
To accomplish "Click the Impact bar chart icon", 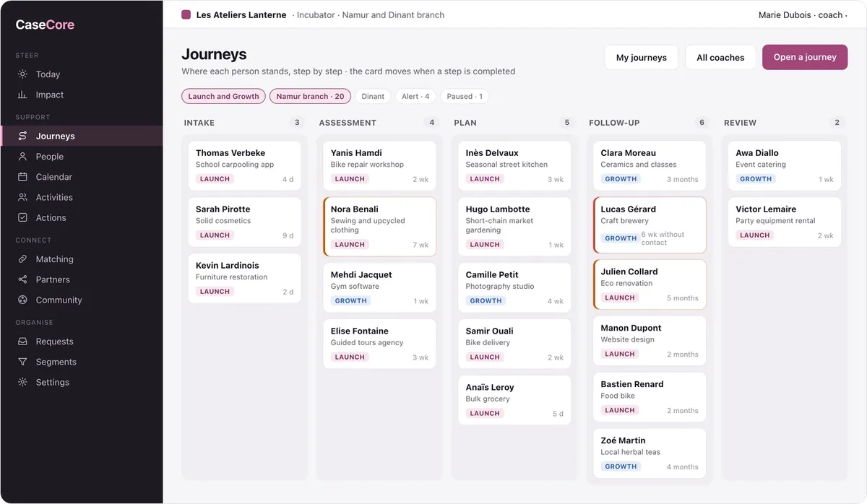I will (x=22, y=95).
